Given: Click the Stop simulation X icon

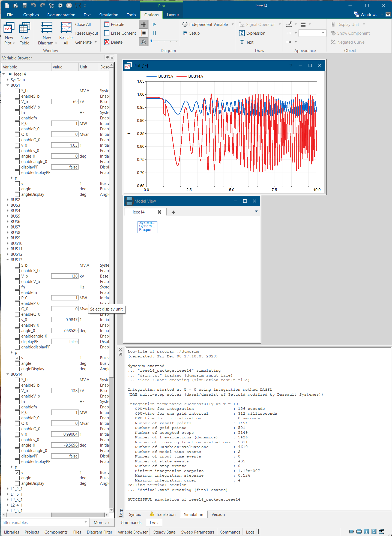Looking at the screenshot, I should coord(69,5).
